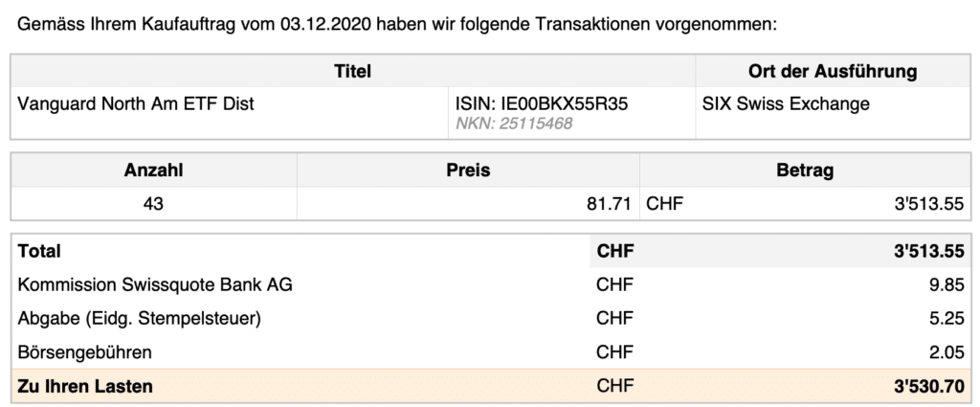The width and height of the screenshot is (980, 407).
Task: Click the Preis column header
Action: pos(468,170)
